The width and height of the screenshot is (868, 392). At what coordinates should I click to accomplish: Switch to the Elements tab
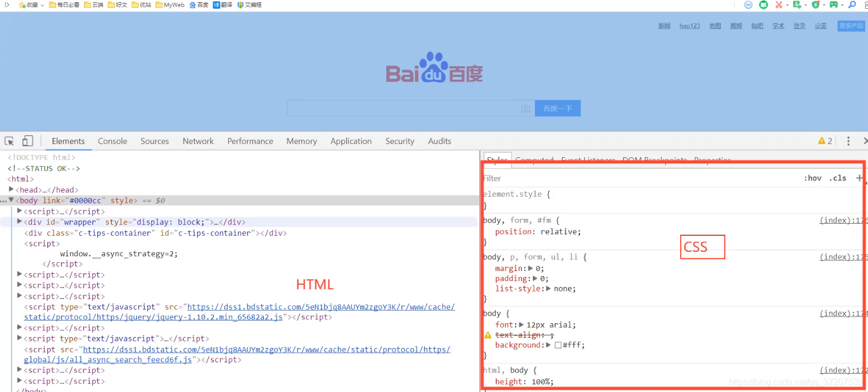pyautogui.click(x=68, y=141)
